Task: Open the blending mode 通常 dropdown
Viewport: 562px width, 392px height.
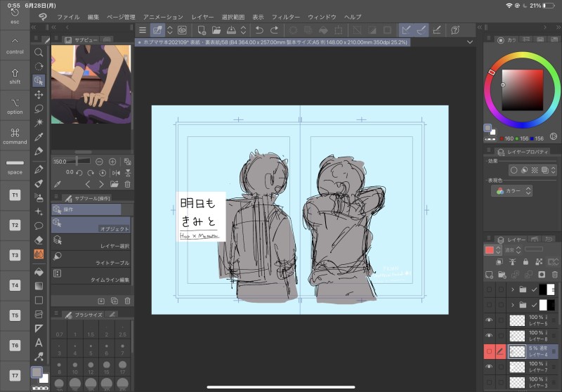Action: coord(514,250)
